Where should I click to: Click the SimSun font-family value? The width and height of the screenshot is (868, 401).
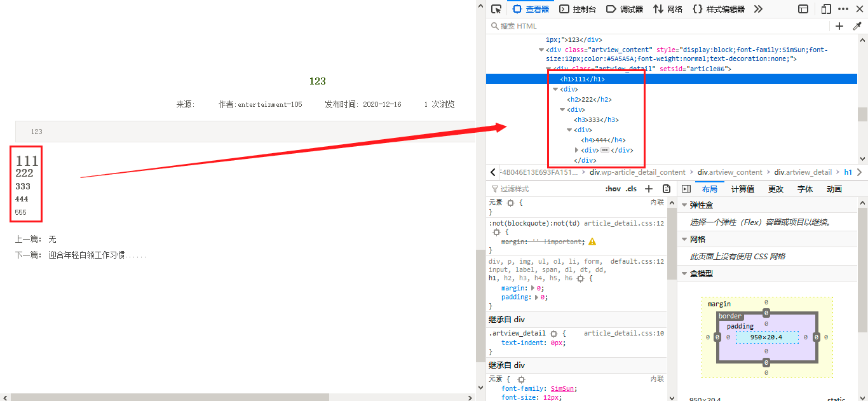[561, 388]
